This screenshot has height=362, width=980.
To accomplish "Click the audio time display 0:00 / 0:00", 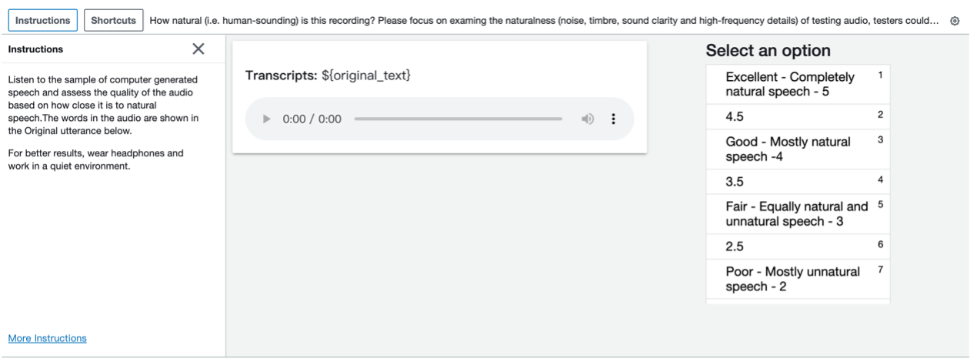I will tap(312, 119).
